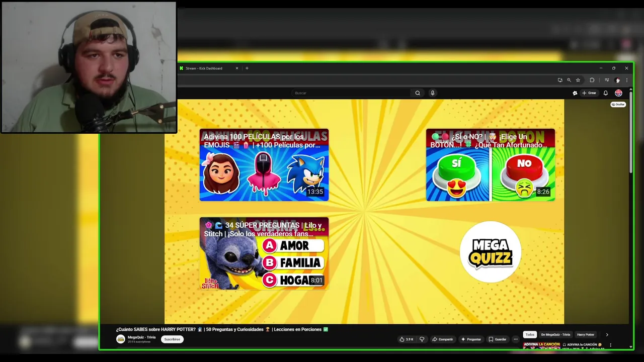This screenshot has width=644, height=362.
Task: Select the Harry Potter filter chip
Action: click(586, 334)
